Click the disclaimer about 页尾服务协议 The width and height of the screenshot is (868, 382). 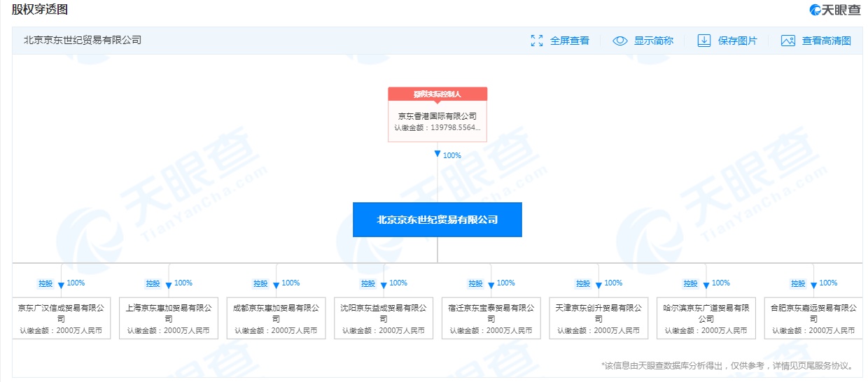pos(727,365)
